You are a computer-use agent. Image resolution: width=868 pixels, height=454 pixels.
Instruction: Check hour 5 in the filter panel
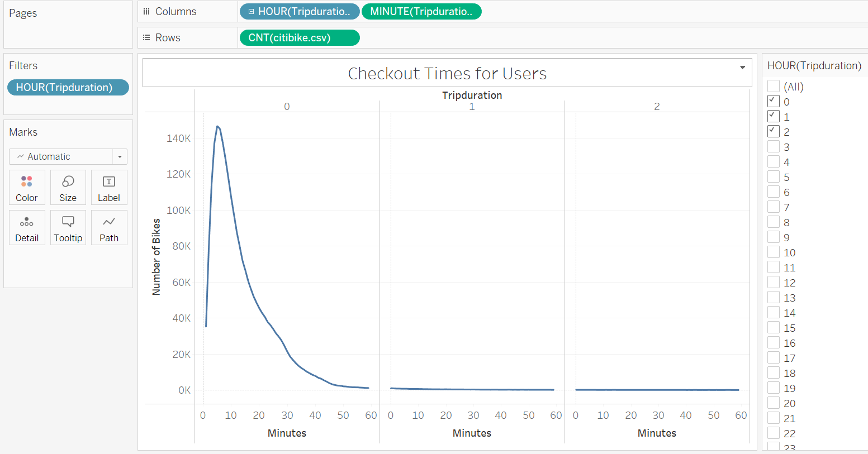[x=773, y=176]
